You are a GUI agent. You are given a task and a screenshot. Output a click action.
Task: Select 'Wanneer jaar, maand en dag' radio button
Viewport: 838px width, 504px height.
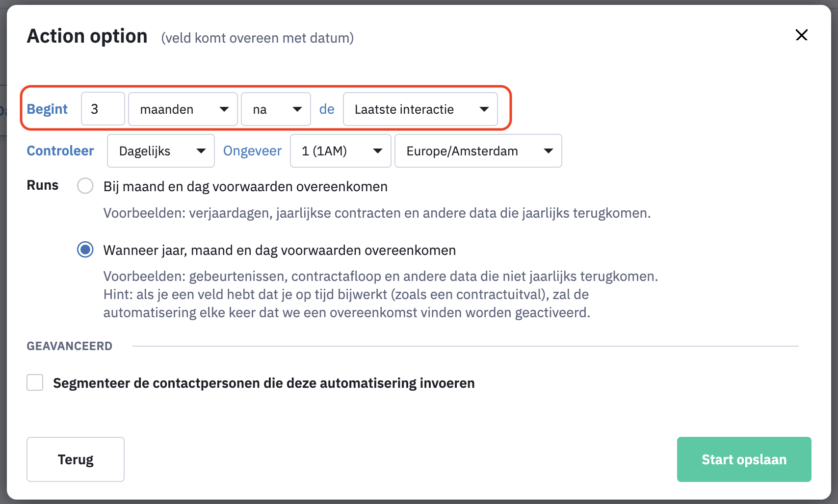tap(85, 250)
